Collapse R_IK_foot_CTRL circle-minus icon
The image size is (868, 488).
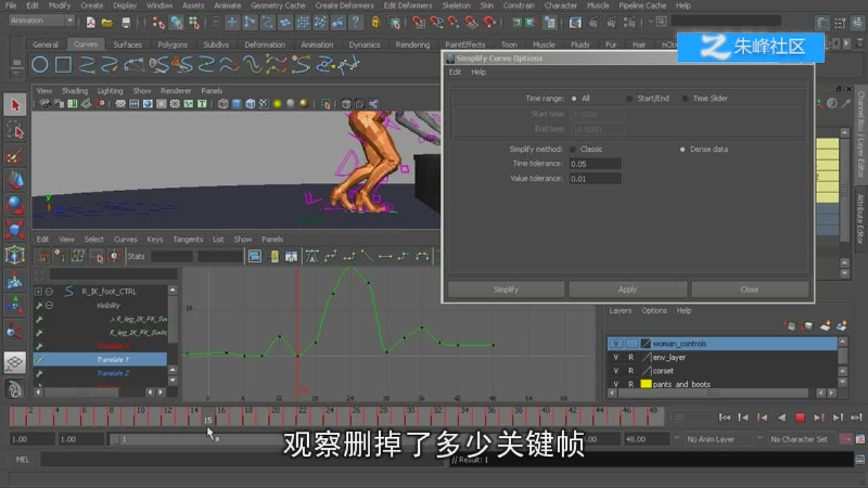tap(49, 291)
